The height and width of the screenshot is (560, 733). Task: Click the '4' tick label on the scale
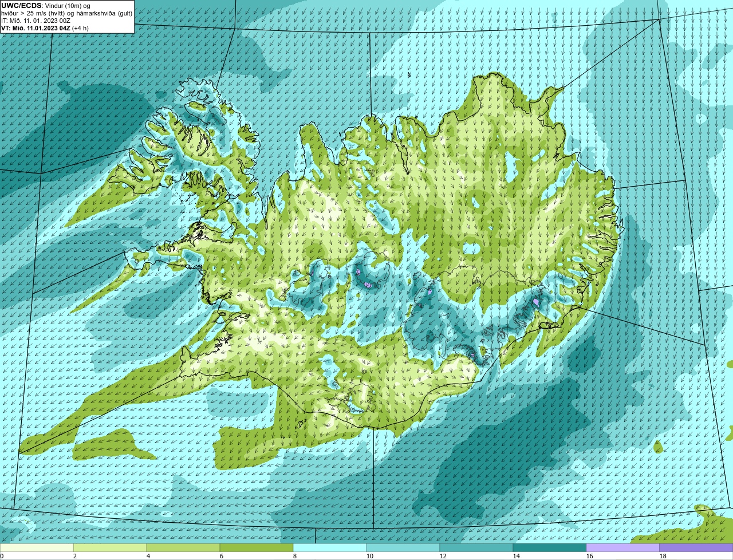(x=148, y=556)
